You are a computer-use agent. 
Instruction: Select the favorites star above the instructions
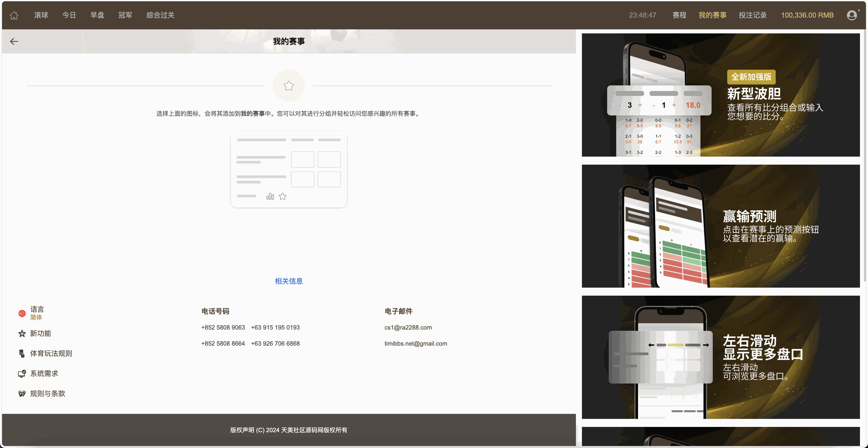coord(288,86)
